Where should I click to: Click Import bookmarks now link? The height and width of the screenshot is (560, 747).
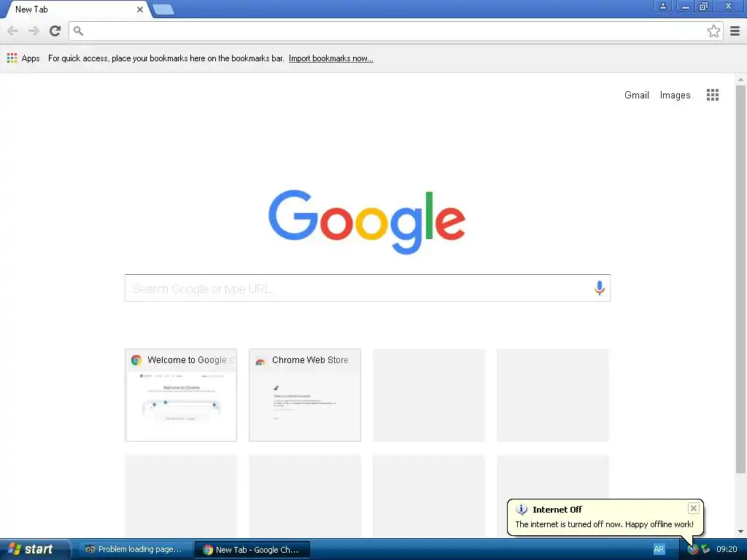[330, 58]
